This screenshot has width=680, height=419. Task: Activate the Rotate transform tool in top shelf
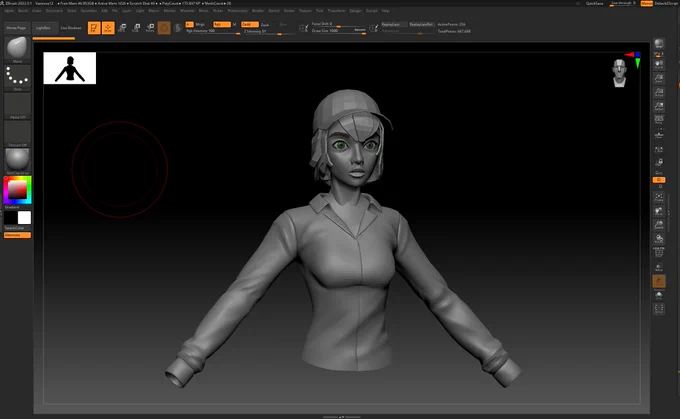pos(150,28)
